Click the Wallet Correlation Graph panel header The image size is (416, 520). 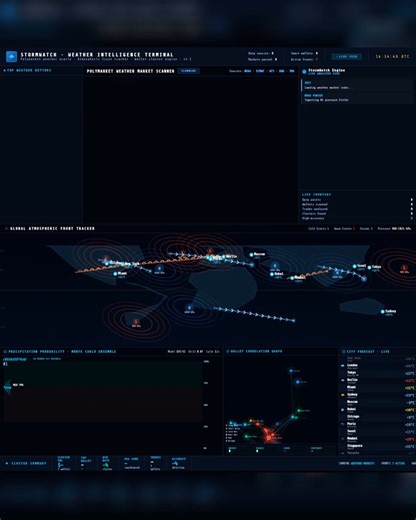click(x=254, y=351)
